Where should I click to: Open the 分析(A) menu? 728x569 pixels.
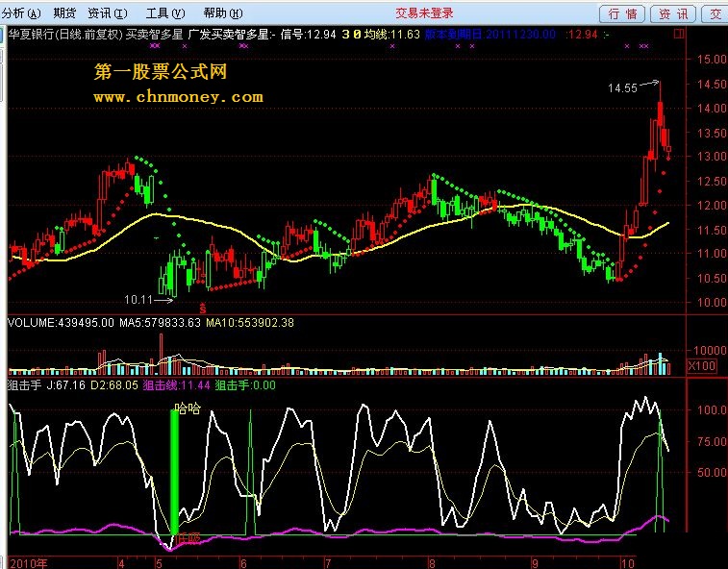coord(21,13)
